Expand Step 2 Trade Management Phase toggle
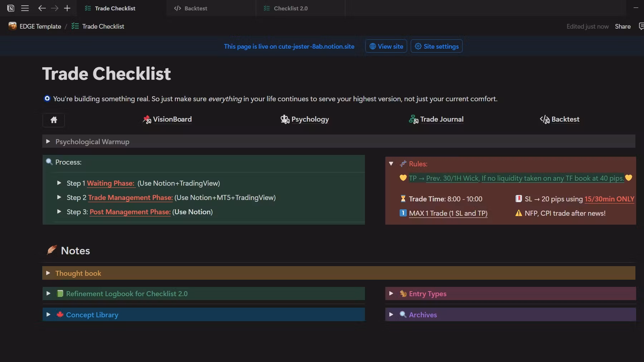The width and height of the screenshot is (644, 362). point(59,197)
